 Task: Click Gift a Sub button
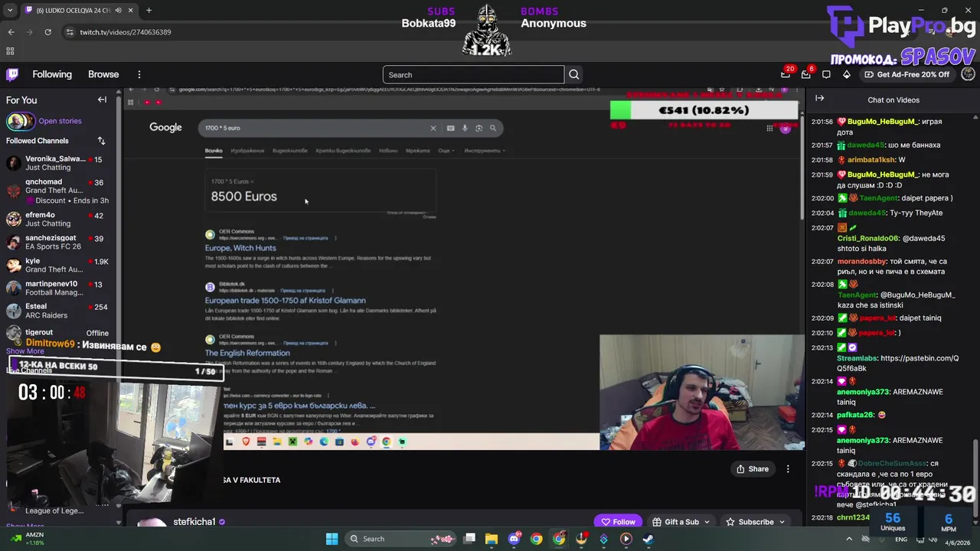(x=675, y=522)
